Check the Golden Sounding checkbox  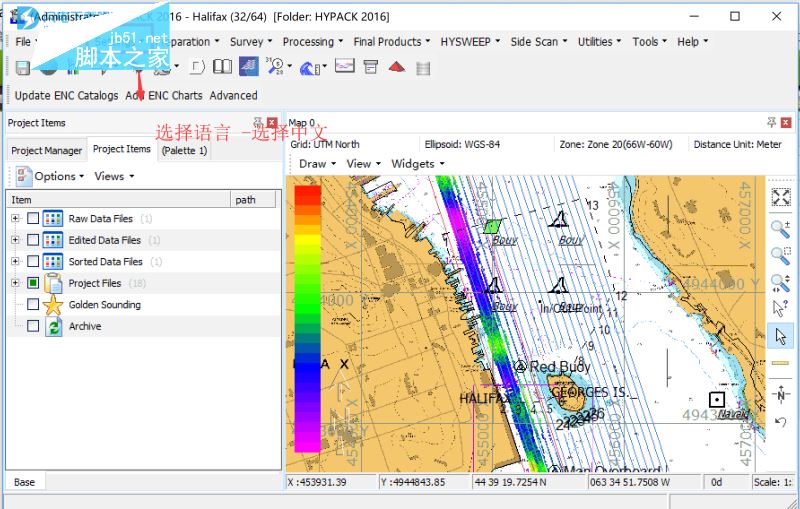[x=33, y=304]
